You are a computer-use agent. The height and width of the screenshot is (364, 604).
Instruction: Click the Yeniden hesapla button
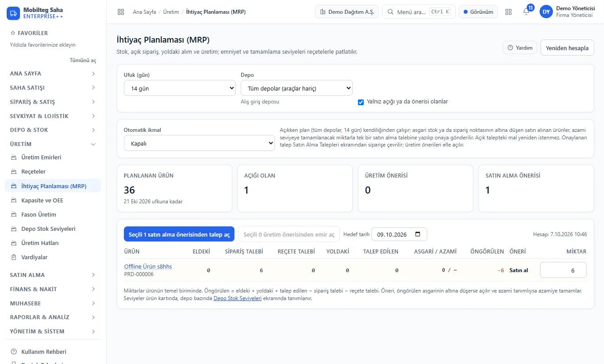click(x=567, y=48)
